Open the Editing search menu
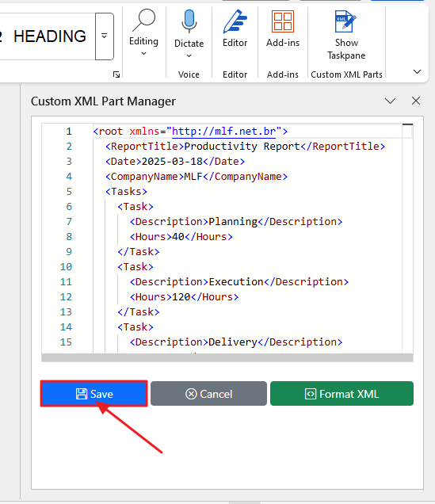Image resolution: width=435 pixels, height=504 pixels. [x=143, y=32]
